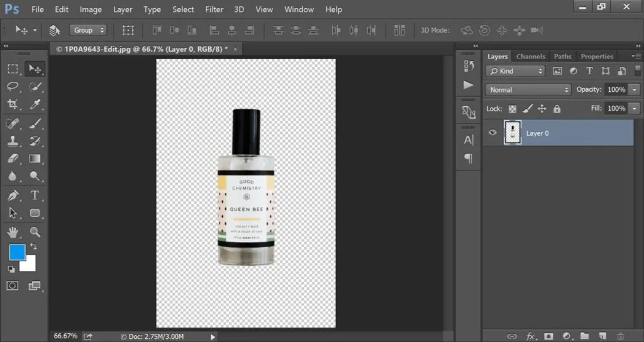The height and width of the screenshot is (342, 644).
Task: Toggle Quick Mask mode
Action: [13, 286]
